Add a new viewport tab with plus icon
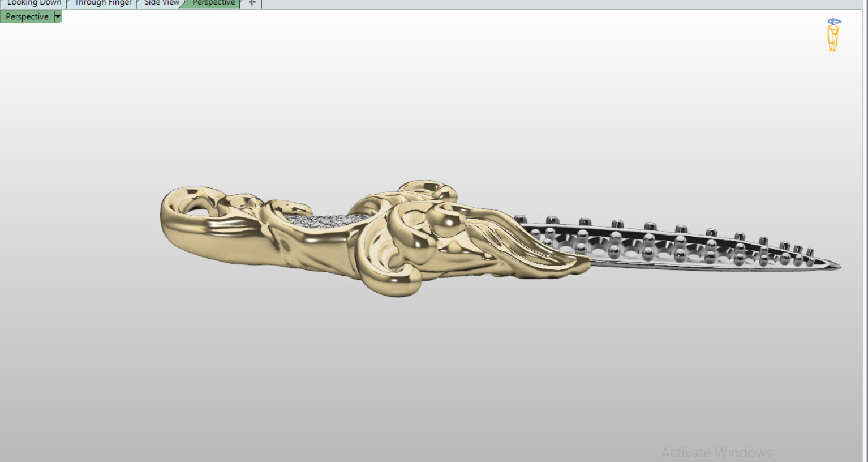 point(252,3)
